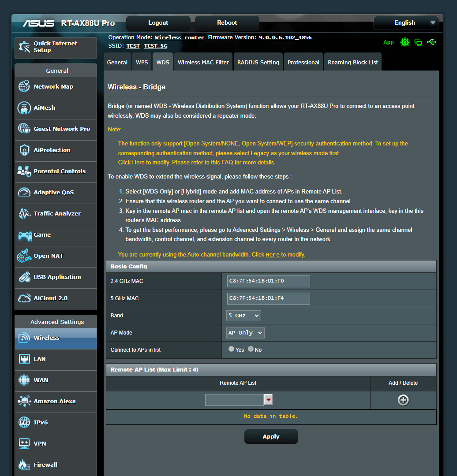The image size is (457, 476).
Task: Open Game controller icon
Action: tap(25, 236)
